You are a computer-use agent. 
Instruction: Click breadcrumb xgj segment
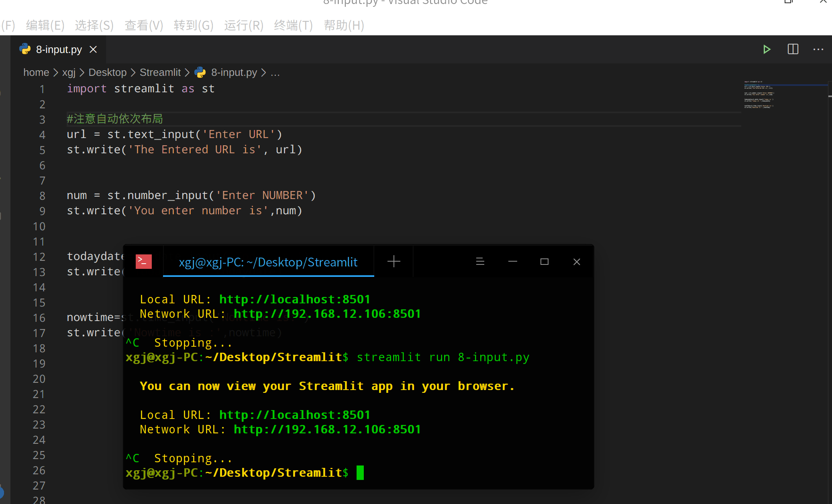pos(69,73)
